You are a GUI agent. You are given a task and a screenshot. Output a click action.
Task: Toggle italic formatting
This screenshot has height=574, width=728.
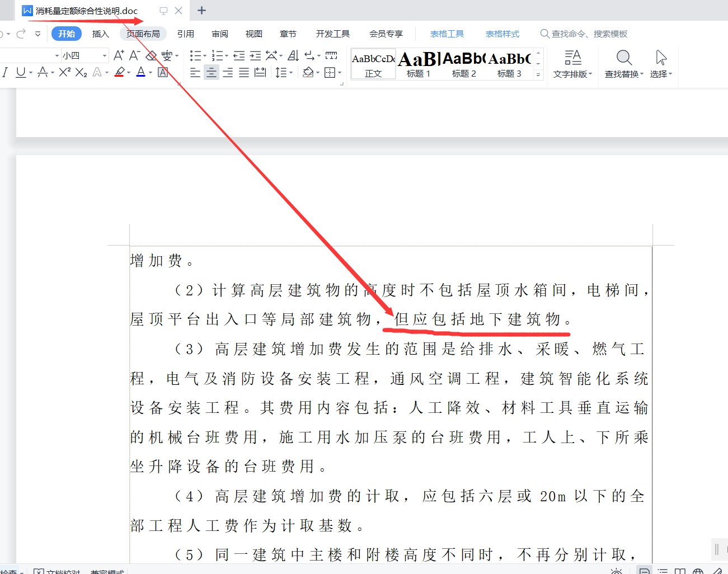coord(5,72)
